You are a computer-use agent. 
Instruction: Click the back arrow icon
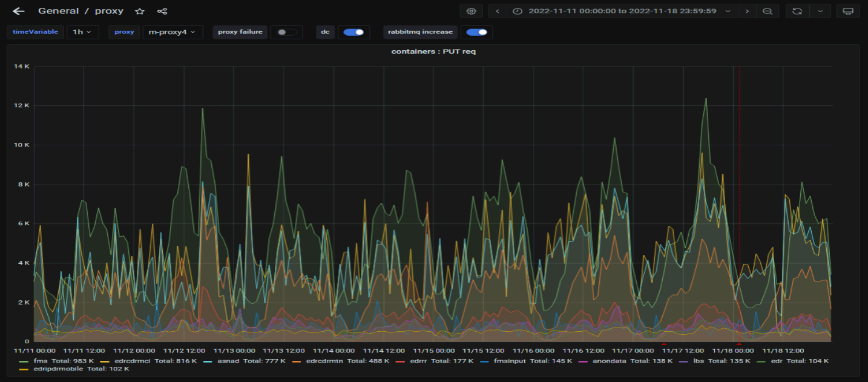19,11
